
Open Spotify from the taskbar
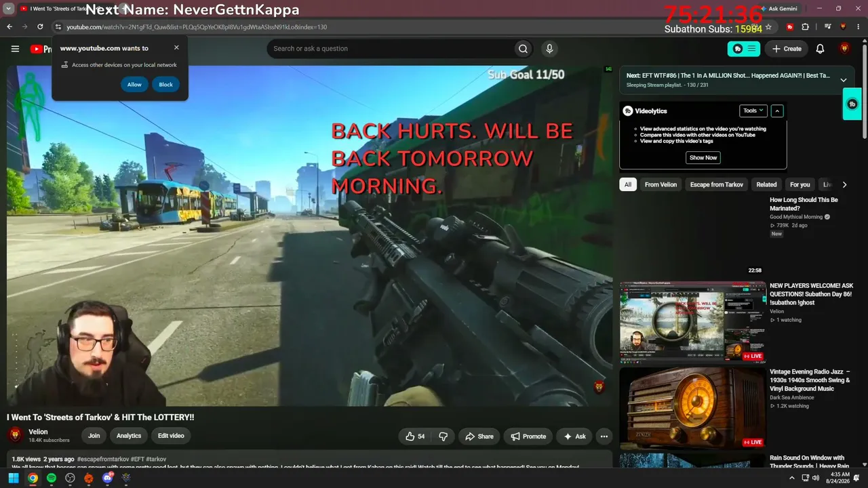pos(51,479)
